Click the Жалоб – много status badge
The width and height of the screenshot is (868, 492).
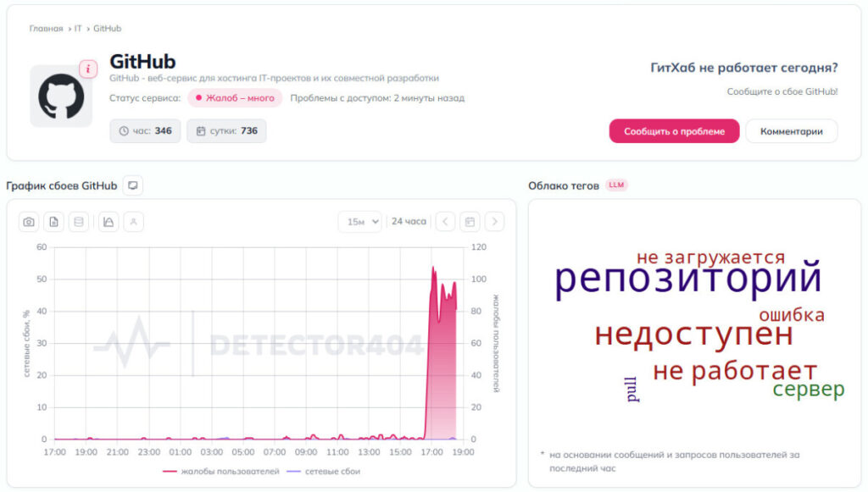[x=235, y=98]
